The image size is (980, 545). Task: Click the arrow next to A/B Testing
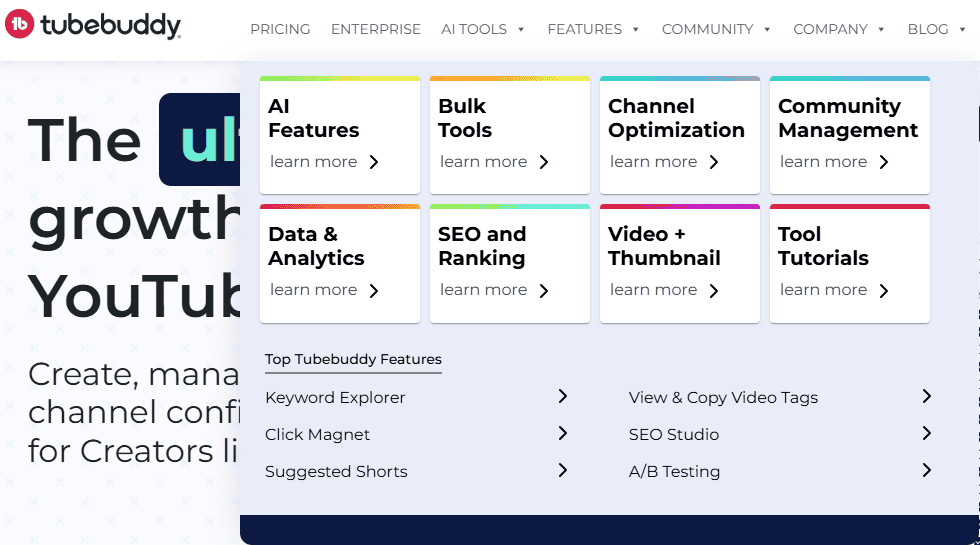(x=926, y=470)
